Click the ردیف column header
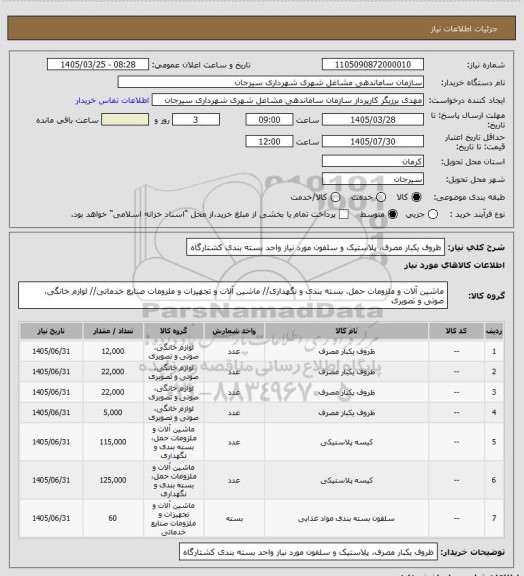The width and height of the screenshot is (524, 576). 494,331
